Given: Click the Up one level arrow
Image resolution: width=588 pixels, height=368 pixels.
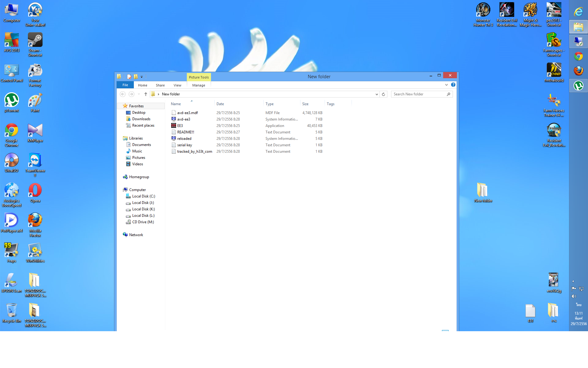Looking at the screenshot, I should [x=146, y=94].
